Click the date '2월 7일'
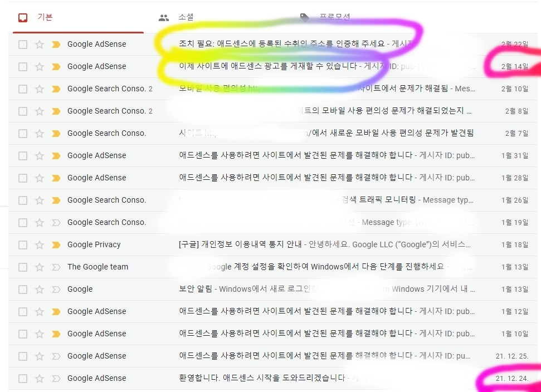Screen dimensions: 541x392 517,134
